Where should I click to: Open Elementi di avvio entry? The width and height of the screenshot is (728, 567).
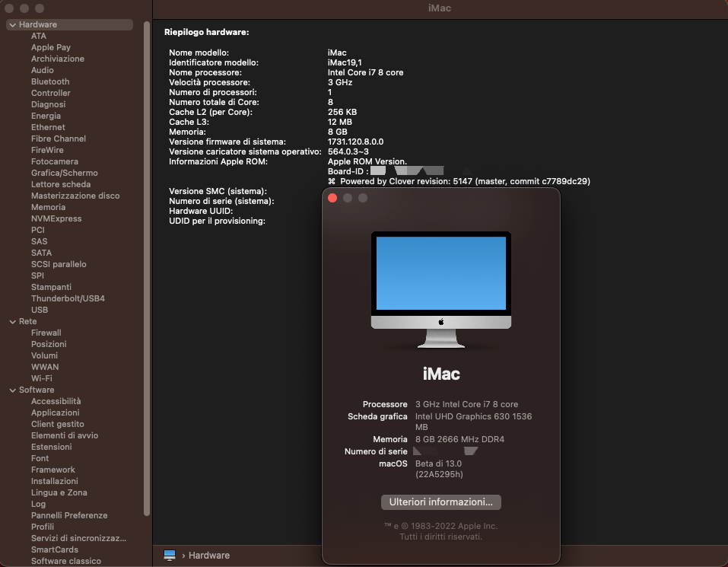click(x=65, y=435)
